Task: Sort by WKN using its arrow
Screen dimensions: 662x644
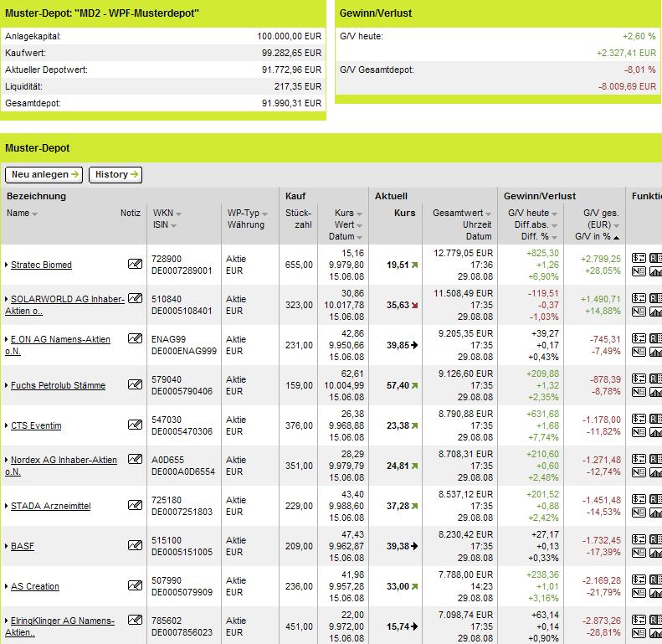Action: (x=178, y=214)
